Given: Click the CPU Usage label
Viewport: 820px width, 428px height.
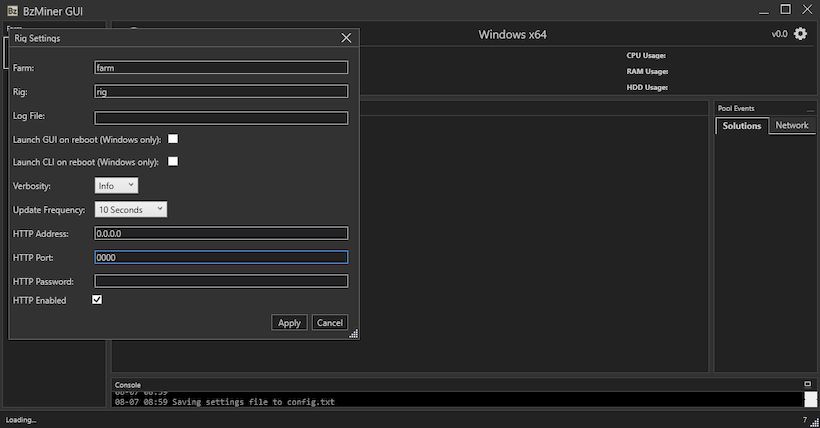Looking at the screenshot, I should 646,55.
